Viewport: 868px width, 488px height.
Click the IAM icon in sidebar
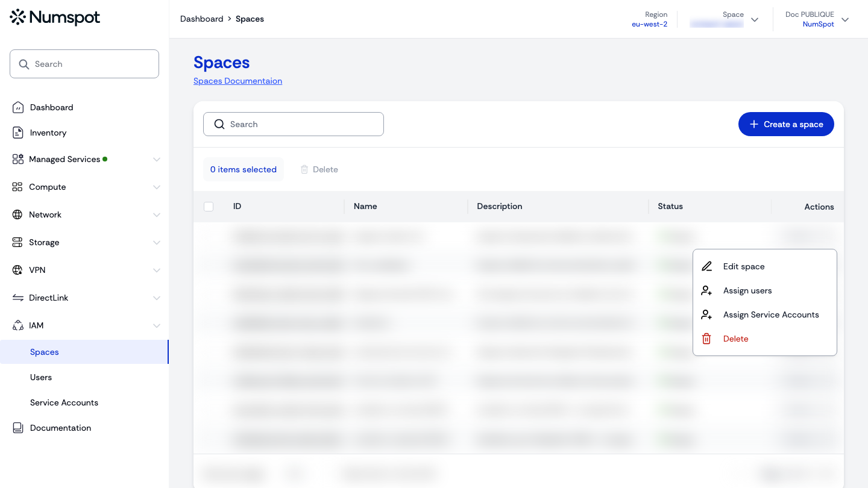[17, 325]
